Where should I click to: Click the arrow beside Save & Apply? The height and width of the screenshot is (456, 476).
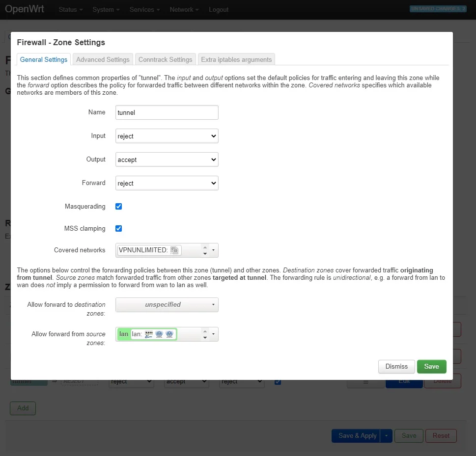387,435
